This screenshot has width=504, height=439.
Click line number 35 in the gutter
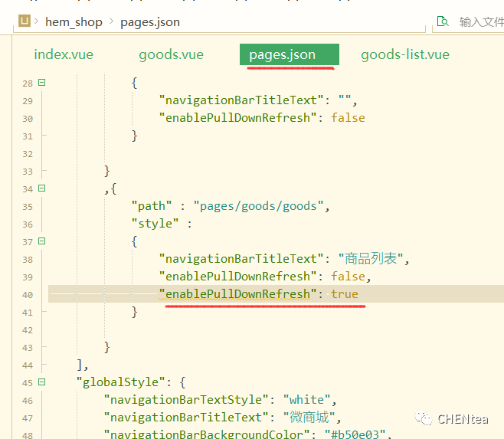(27, 207)
